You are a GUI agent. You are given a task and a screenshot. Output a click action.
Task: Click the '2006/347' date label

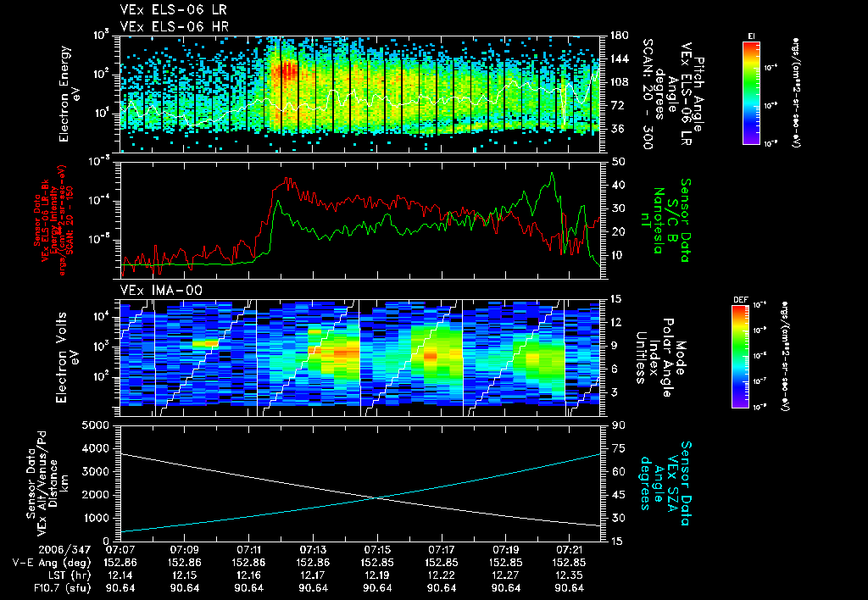(x=64, y=550)
